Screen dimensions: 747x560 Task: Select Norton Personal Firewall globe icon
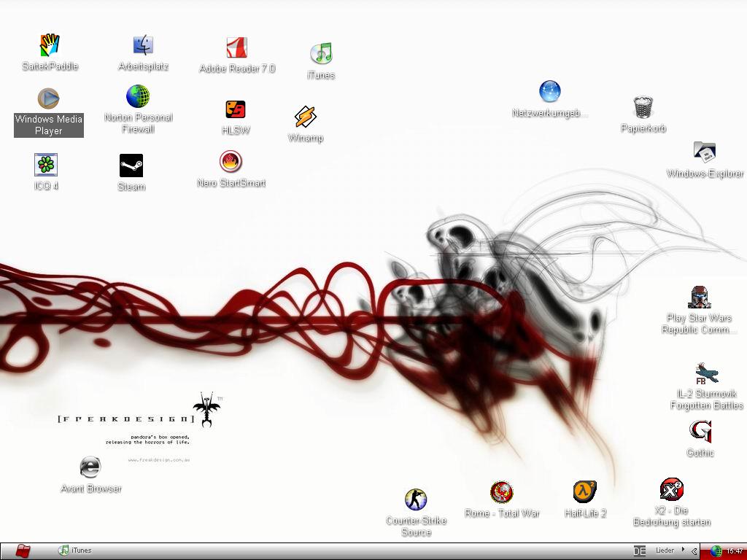[138, 96]
